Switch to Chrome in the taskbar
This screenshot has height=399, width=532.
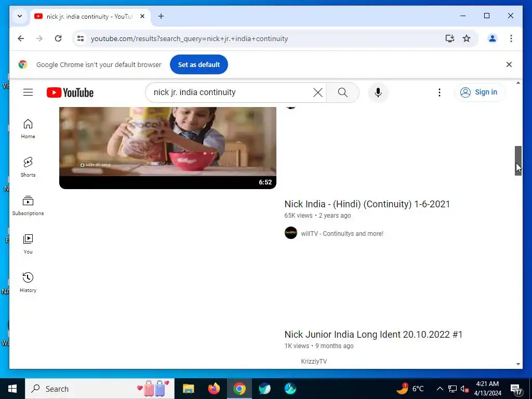239,389
